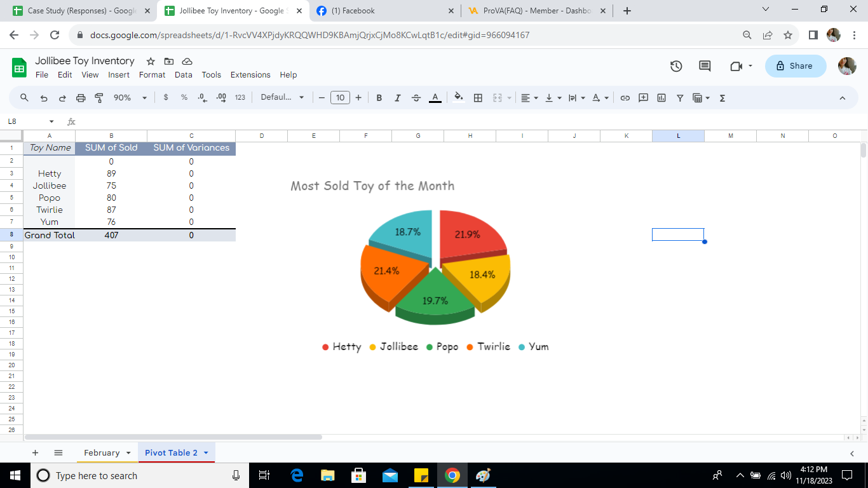Move document using folder icon
The image size is (868, 488).
tap(169, 62)
